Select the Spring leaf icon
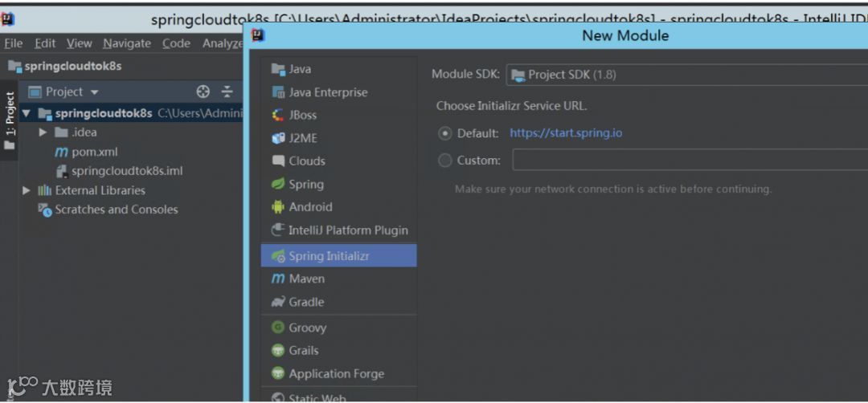Screen dimensions: 868x403 [x=277, y=184]
